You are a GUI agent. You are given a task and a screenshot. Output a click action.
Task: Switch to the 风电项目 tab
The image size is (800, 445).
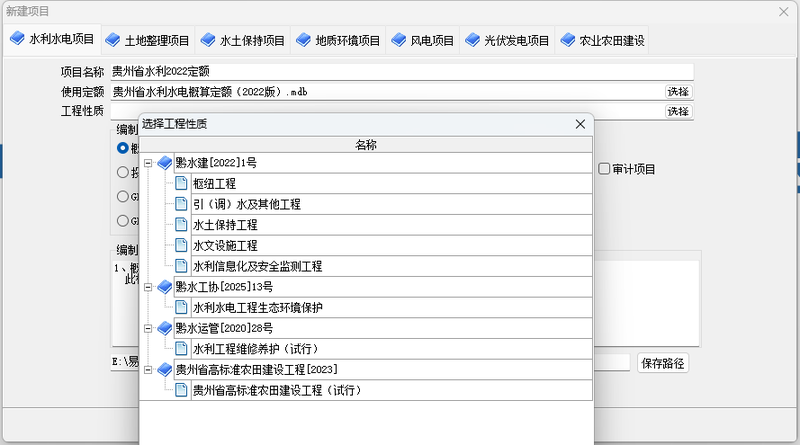point(423,40)
